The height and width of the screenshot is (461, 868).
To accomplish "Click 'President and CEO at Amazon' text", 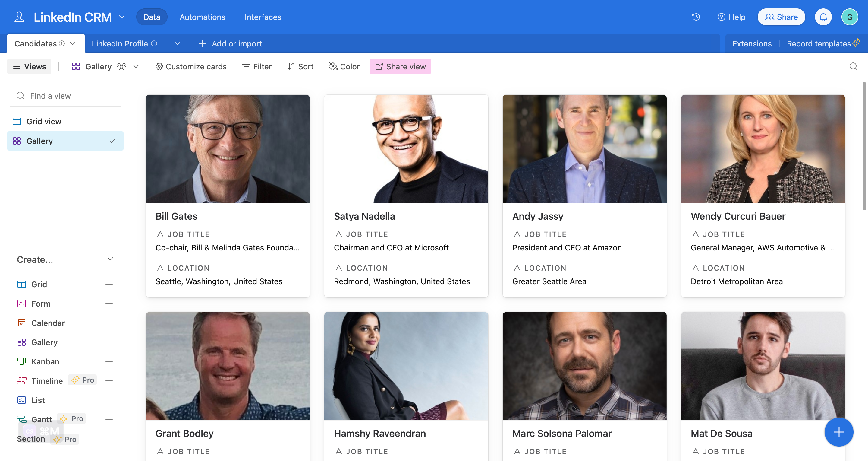I will click(x=567, y=247).
